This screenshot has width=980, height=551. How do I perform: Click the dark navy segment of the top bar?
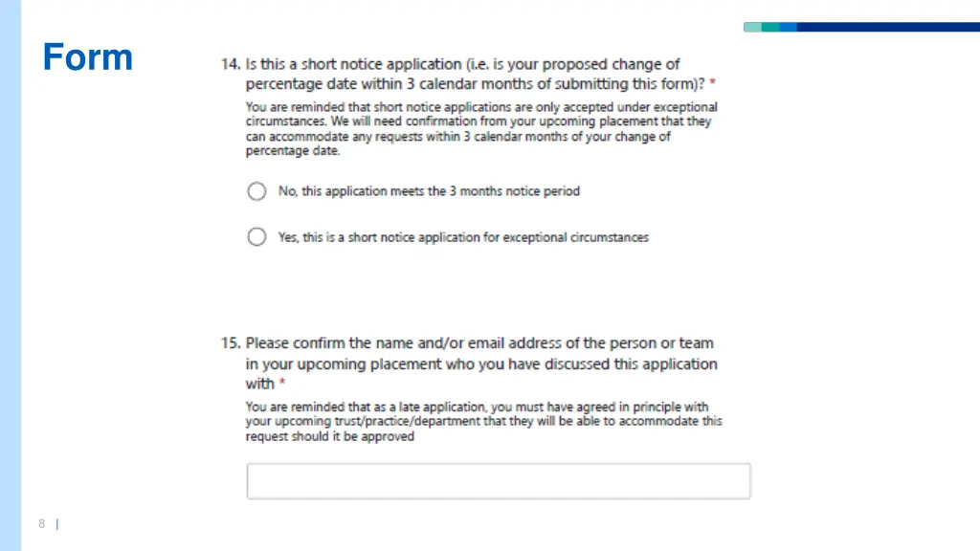pyautogui.click(x=889, y=27)
